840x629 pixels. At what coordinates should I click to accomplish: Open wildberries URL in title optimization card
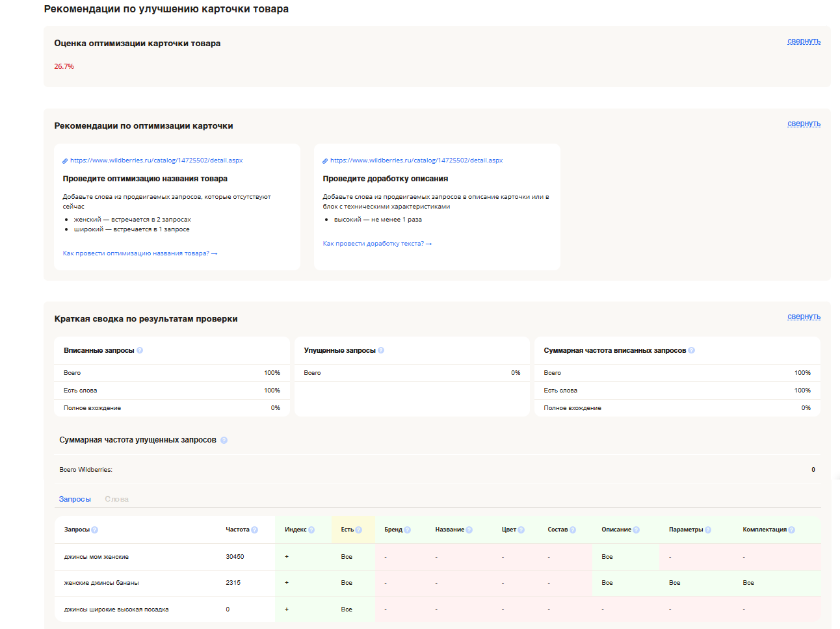coord(156,160)
